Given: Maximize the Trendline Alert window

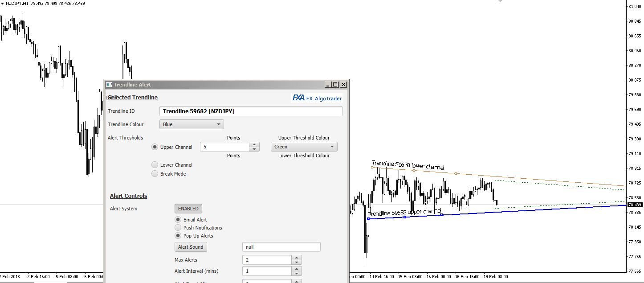Looking at the screenshot, I should (335, 85).
